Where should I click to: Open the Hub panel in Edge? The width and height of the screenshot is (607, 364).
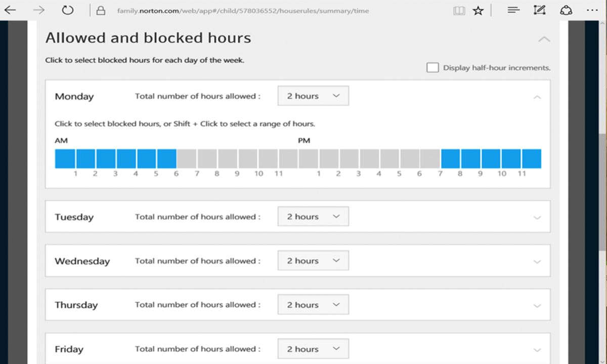513,10
